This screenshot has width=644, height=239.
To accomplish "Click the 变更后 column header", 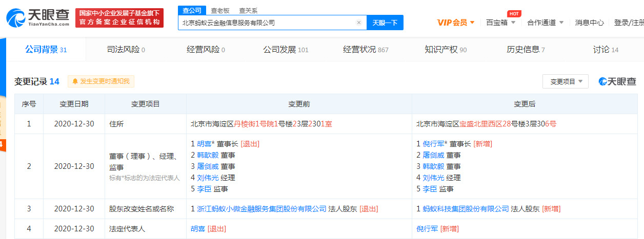I will [525, 104].
